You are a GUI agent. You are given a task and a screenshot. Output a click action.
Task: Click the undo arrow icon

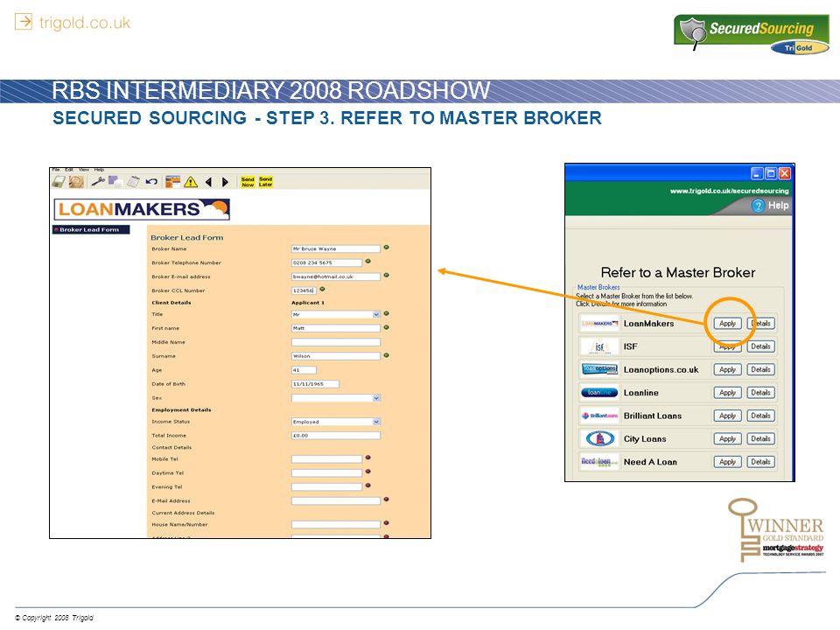click(151, 182)
